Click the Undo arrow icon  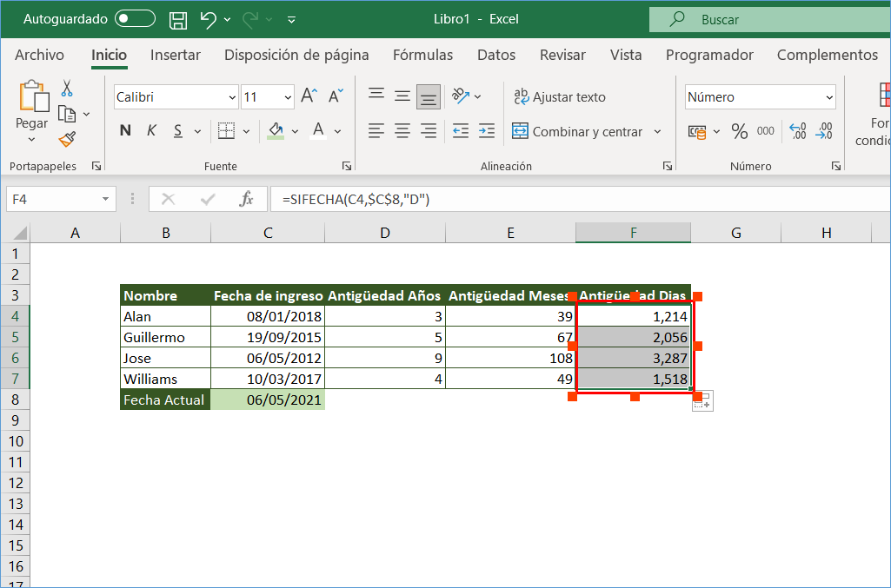coord(208,19)
